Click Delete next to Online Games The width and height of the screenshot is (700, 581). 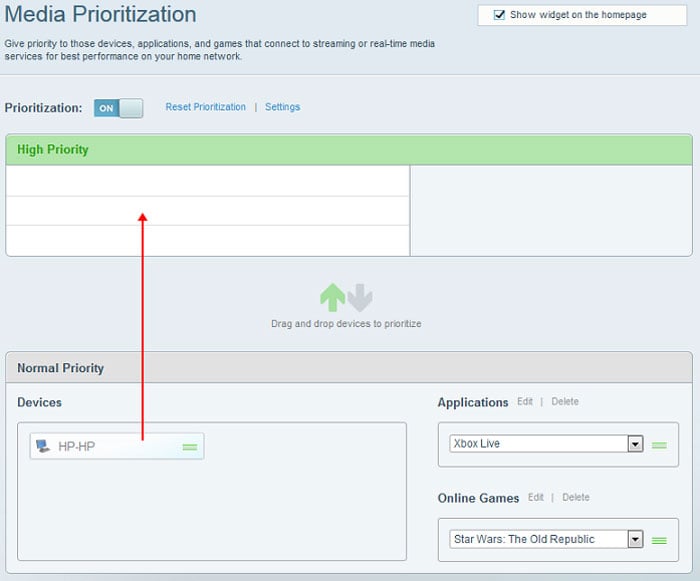pyautogui.click(x=576, y=497)
